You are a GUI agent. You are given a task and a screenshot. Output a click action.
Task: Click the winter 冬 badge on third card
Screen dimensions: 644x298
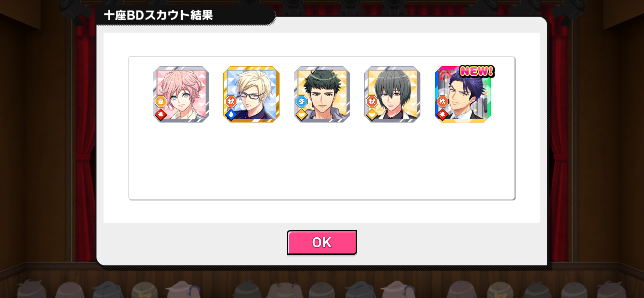(302, 101)
